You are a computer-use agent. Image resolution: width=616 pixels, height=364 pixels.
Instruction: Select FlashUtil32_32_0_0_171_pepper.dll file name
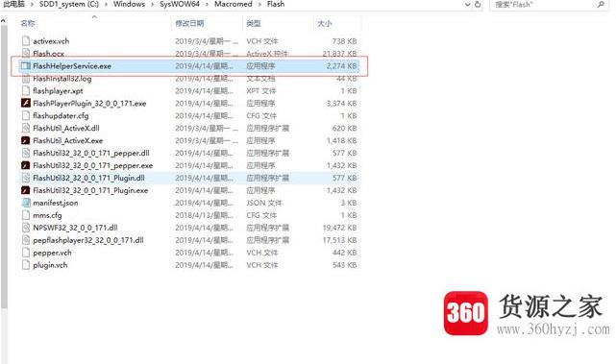tap(91, 153)
